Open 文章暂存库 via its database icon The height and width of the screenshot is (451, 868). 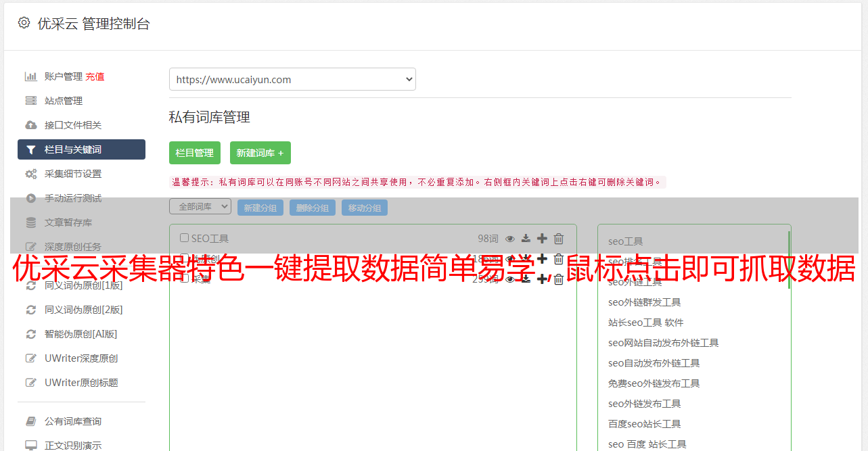(31, 222)
